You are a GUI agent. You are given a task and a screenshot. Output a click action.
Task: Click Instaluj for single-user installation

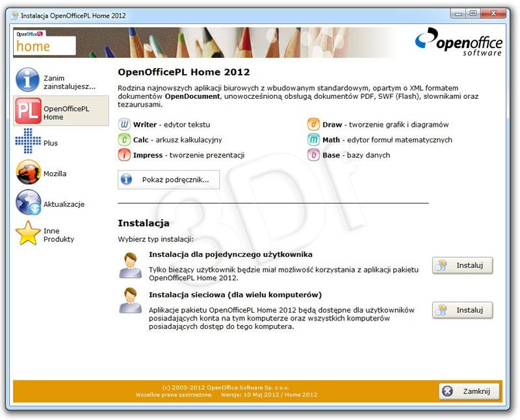pyautogui.click(x=462, y=265)
